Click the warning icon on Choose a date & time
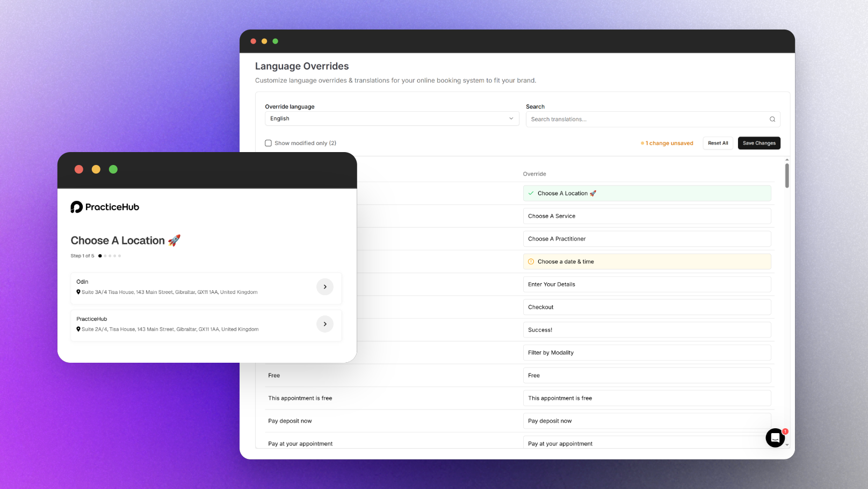 [531, 261]
